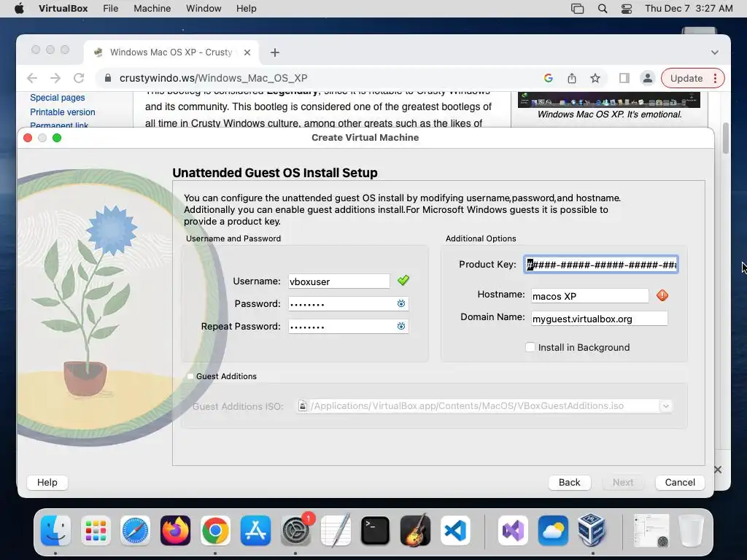Enable the Guest Additions checkbox
The width and height of the screenshot is (747, 560).
click(190, 376)
